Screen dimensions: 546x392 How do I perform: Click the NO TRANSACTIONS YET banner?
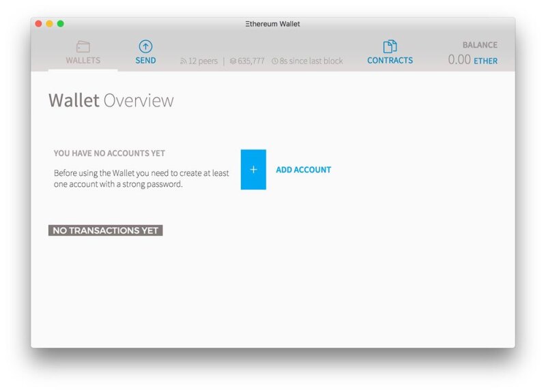tap(106, 230)
